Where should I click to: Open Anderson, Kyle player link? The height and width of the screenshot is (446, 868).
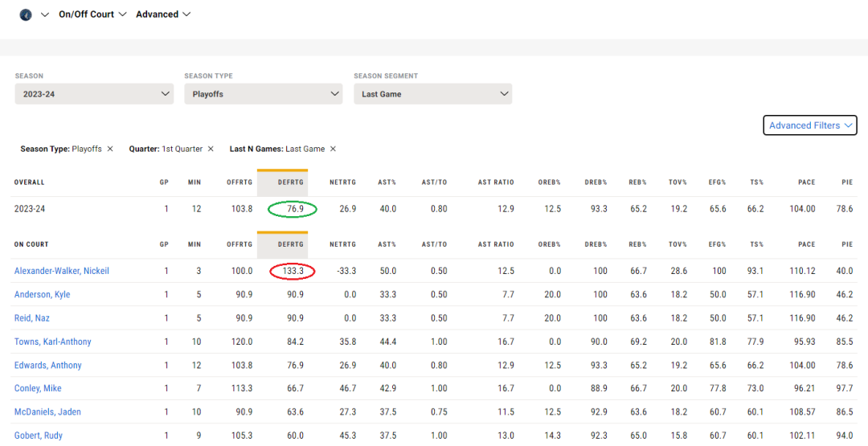pyautogui.click(x=42, y=294)
